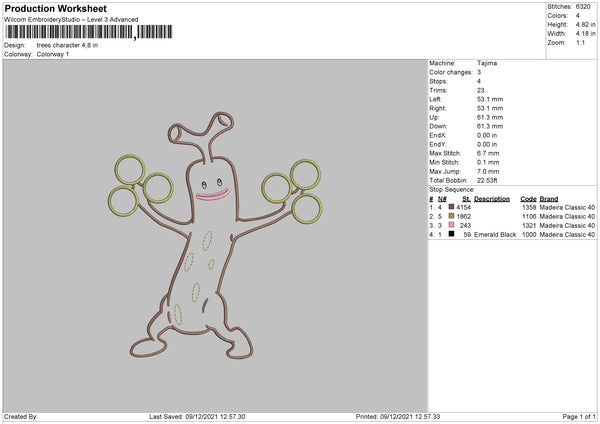Click the olive color swatch in stop 2
The height and width of the screenshot is (424, 600).
pos(452,216)
